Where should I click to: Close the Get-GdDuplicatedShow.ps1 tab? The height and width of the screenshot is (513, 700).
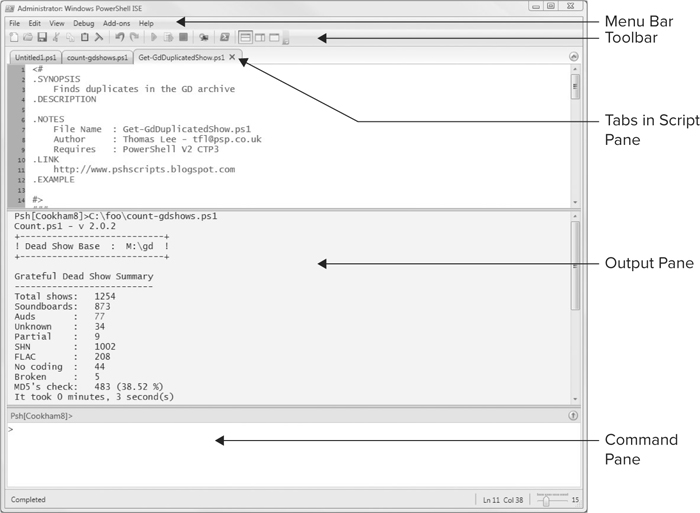[x=232, y=57]
